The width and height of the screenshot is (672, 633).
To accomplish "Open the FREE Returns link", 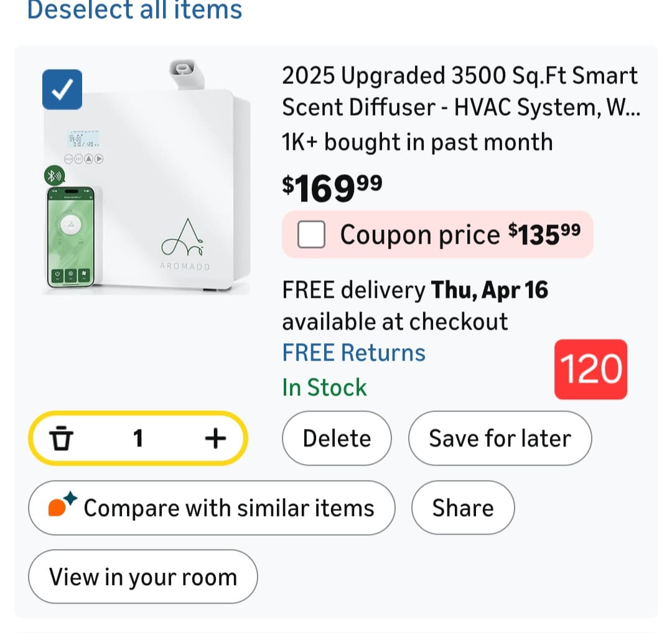I will click(x=353, y=353).
